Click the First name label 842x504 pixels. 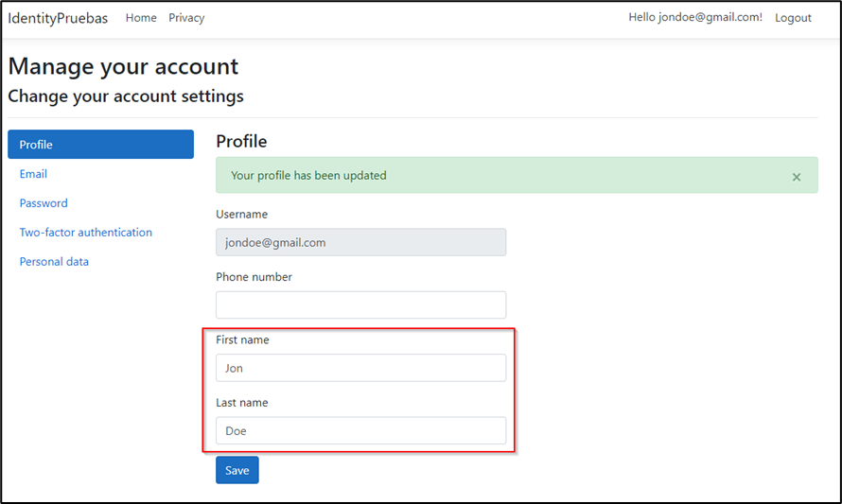click(x=242, y=339)
